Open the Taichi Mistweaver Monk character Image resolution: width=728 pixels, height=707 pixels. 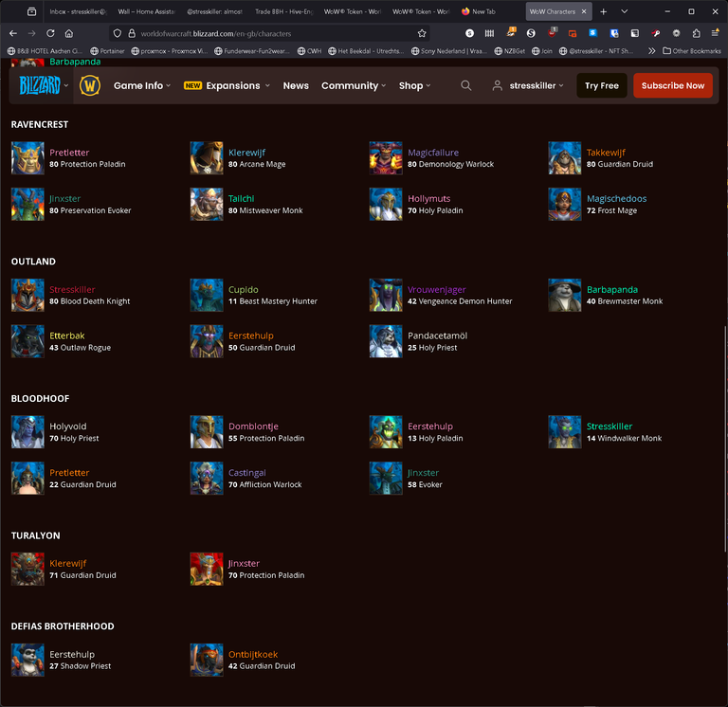(246, 205)
